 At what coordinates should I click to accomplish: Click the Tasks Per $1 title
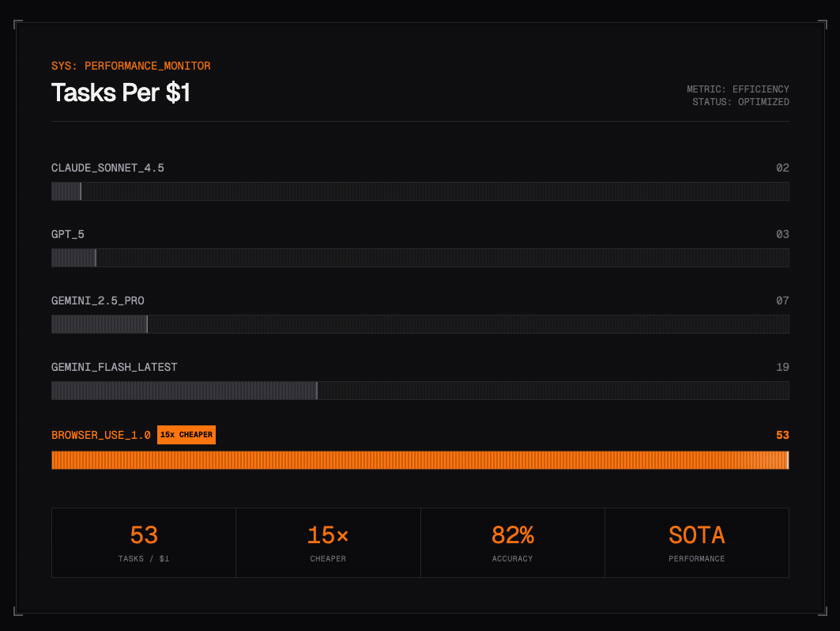point(121,93)
